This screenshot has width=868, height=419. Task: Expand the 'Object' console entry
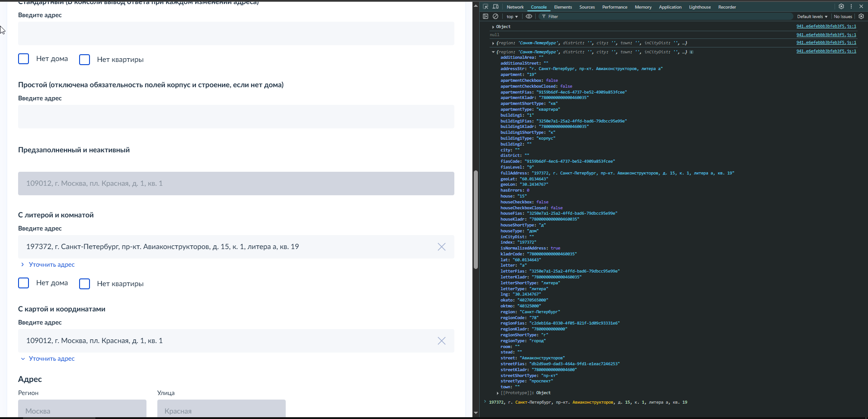[x=493, y=27]
